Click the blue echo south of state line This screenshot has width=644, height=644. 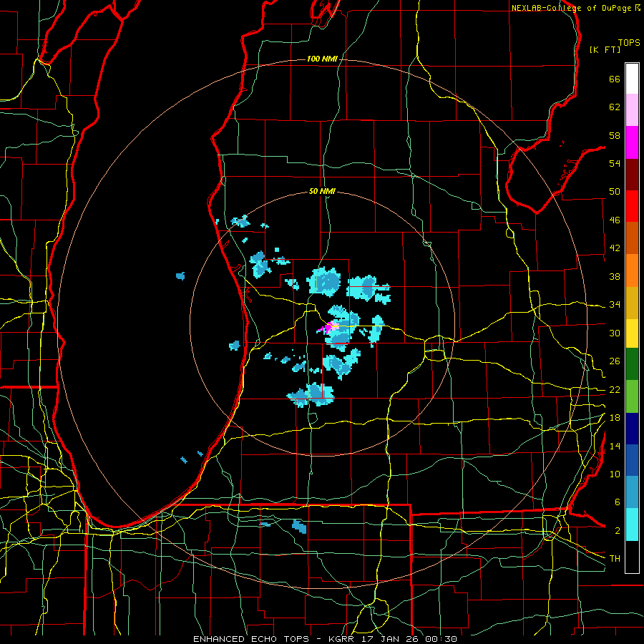coord(299,526)
